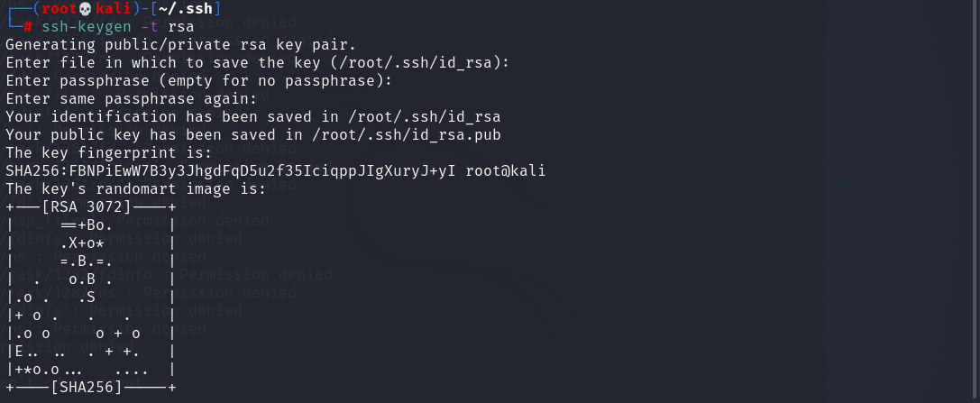Click the kali hostname in the prompt
The height and width of the screenshot is (403, 980).
[x=113, y=9]
